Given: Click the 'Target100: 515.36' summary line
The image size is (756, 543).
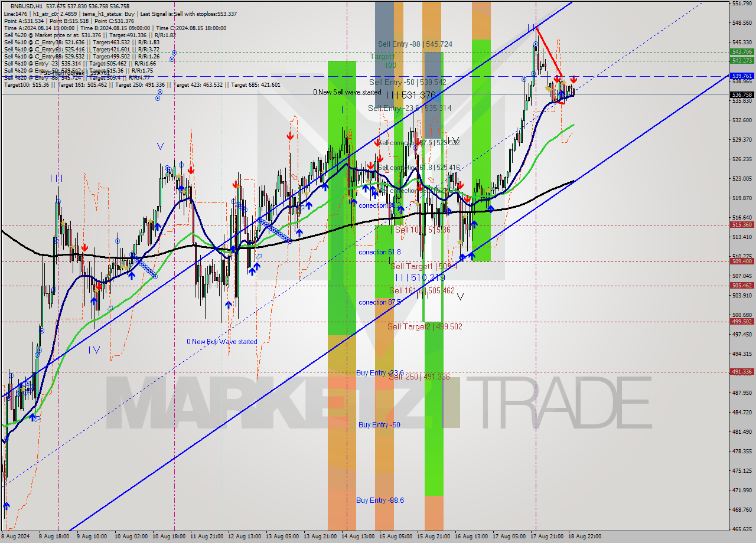Looking at the screenshot, I should click(x=142, y=84).
